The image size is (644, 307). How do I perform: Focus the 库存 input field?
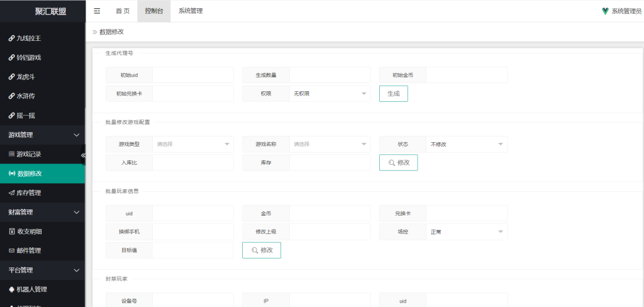click(x=330, y=163)
